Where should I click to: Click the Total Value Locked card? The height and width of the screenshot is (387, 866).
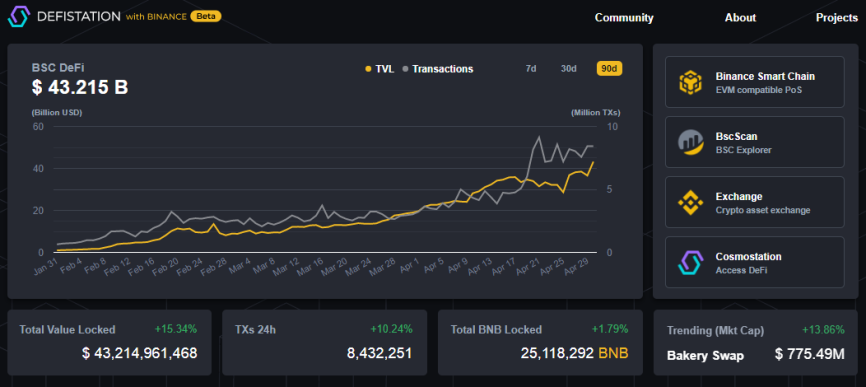[109, 342]
